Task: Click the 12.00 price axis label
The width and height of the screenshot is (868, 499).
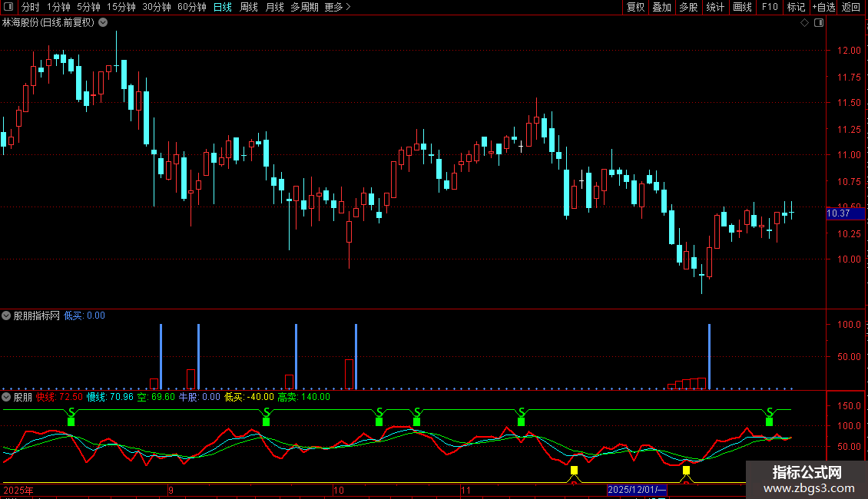Action: [x=849, y=51]
